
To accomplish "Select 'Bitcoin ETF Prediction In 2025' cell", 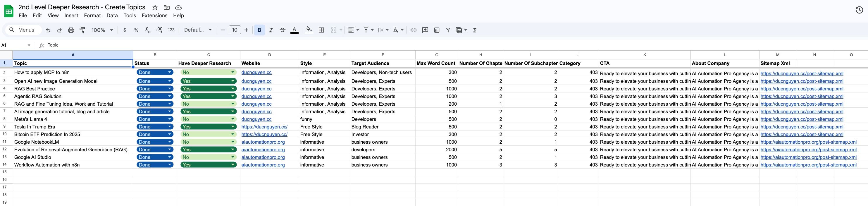I will (73, 134).
